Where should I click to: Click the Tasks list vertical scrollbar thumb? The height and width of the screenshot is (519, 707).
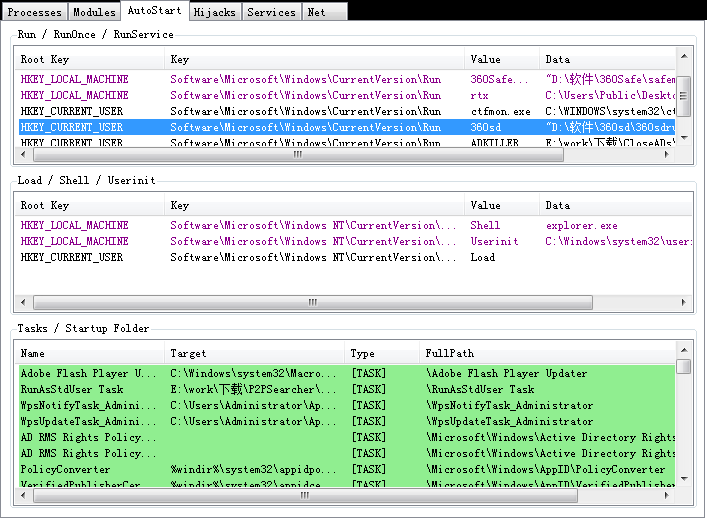pos(684,367)
